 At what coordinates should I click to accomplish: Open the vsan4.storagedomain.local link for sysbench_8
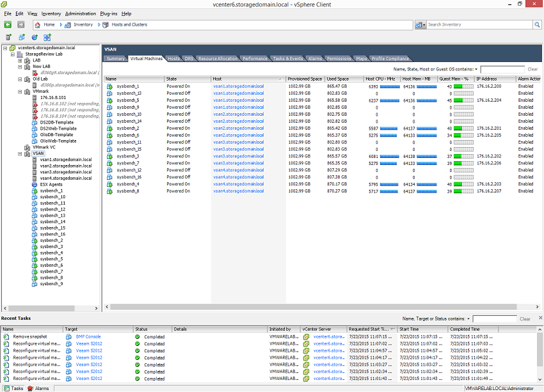pos(238,191)
